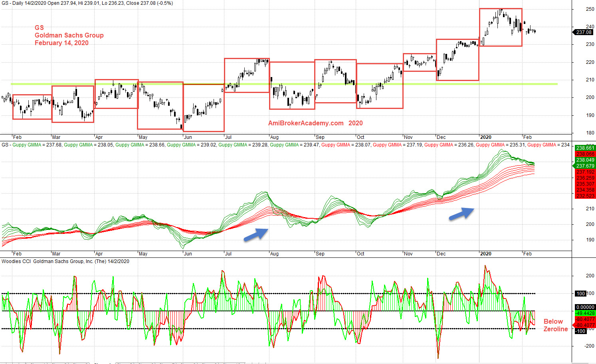
Task: Click the 230 level on price axis
Action: click(x=590, y=44)
